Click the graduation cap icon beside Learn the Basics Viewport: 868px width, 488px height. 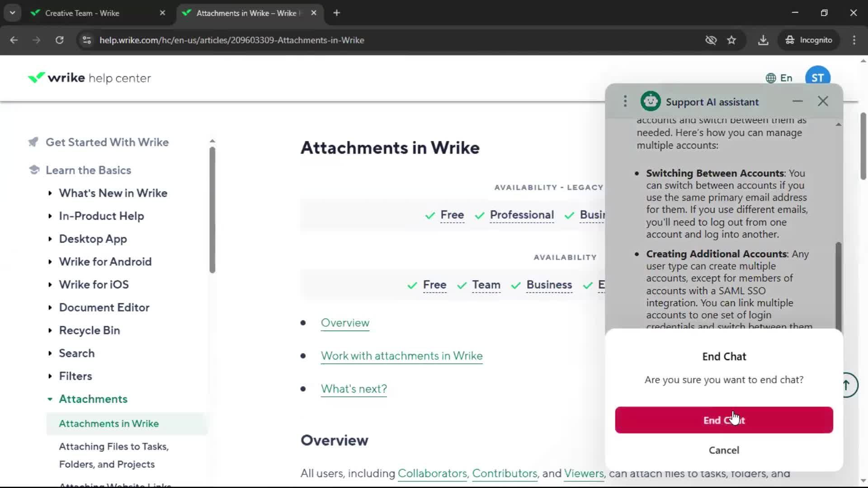click(34, 170)
